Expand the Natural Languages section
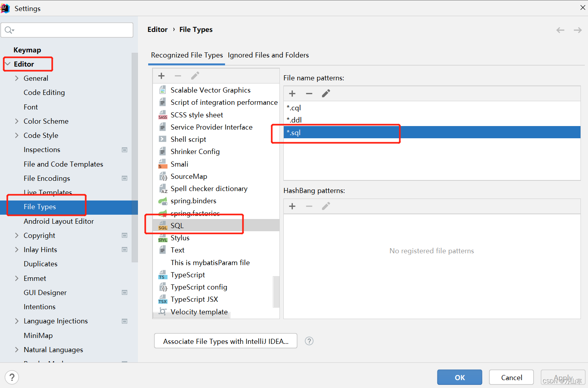588x388 pixels. 16,349
